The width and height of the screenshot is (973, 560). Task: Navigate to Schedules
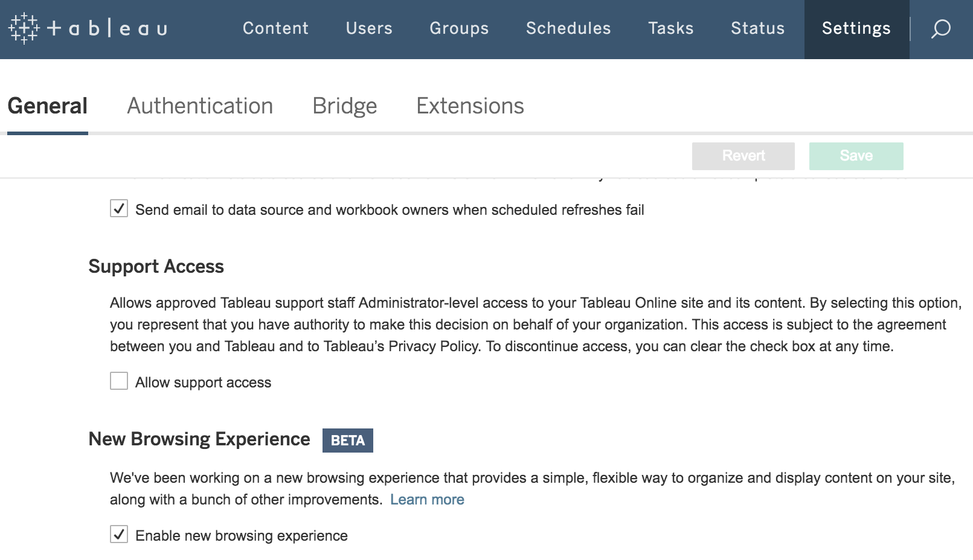tap(568, 28)
